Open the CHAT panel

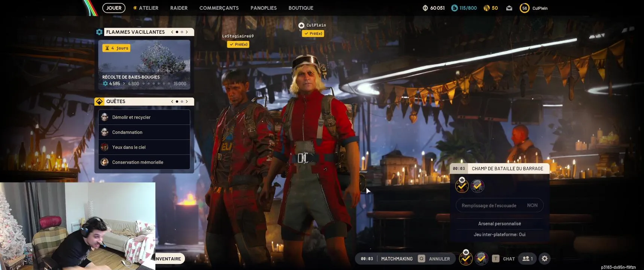coord(509,259)
